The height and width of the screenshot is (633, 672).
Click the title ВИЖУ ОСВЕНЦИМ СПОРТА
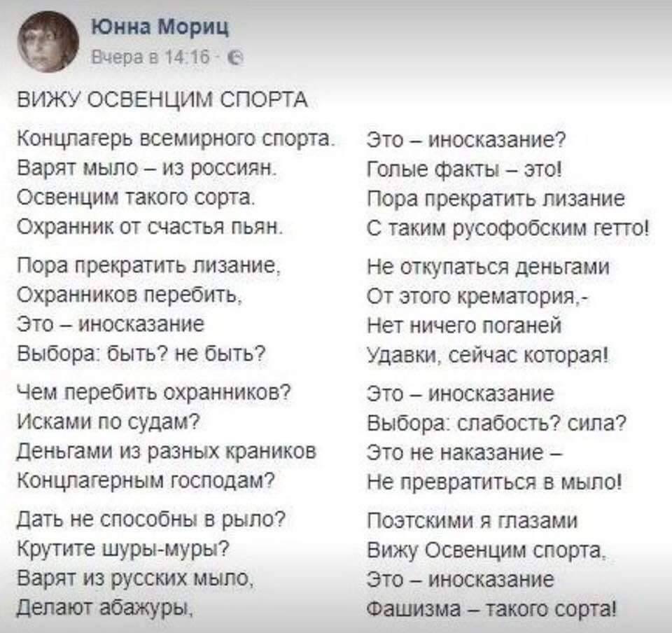[162, 100]
